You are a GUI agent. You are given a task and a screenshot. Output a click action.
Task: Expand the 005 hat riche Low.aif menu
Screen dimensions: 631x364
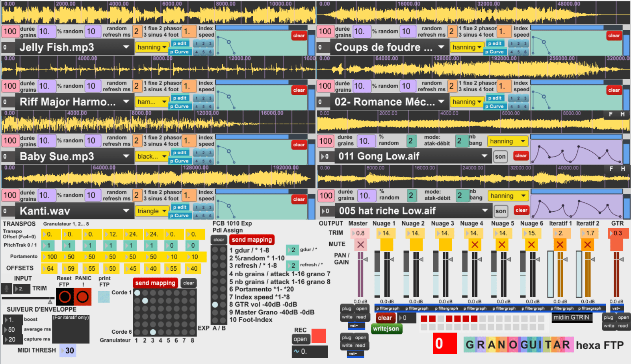(485, 211)
